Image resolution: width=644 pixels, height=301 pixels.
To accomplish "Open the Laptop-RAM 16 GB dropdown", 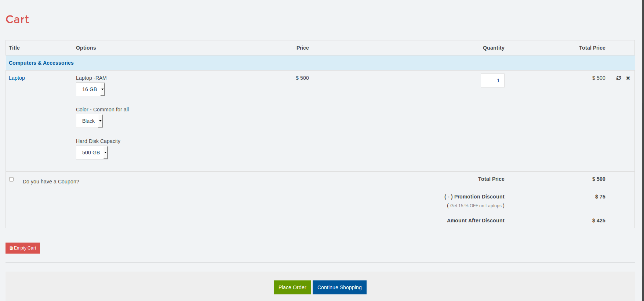I will [x=91, y=89].
